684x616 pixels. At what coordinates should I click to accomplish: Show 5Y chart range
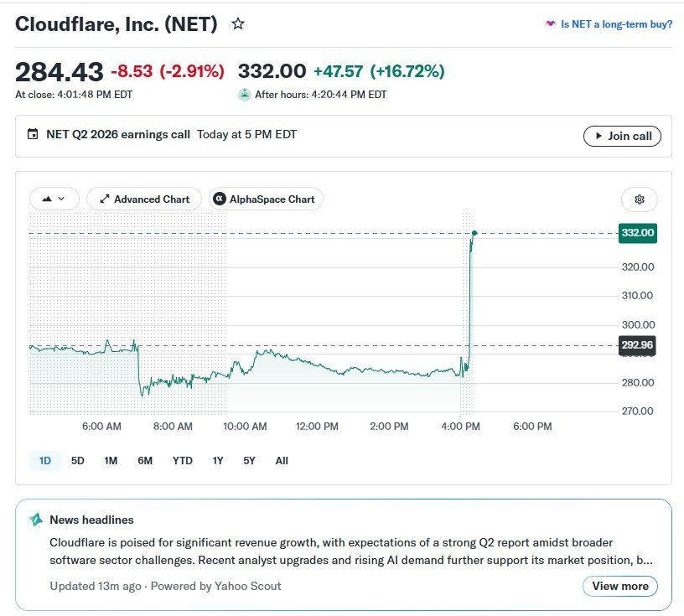pos(249,461)
